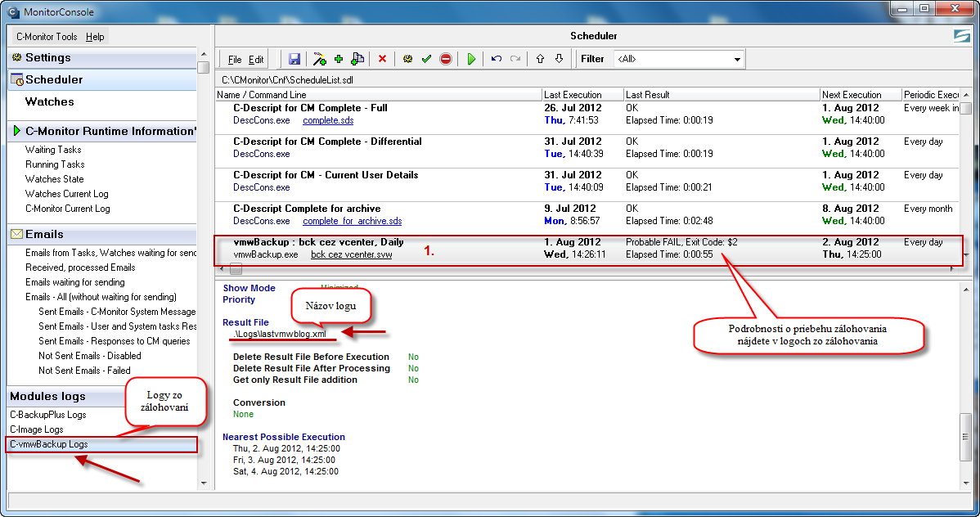Click the blue logo icon beside the Scheduler title

pyautogui.click(x=962, y=36)
